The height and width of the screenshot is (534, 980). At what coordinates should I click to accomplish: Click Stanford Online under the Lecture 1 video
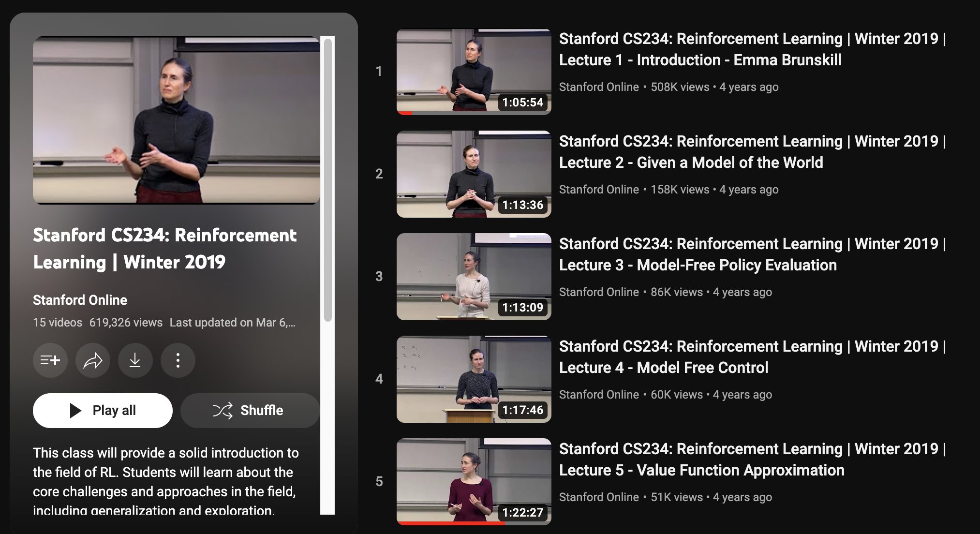click(x=599, y=87)
